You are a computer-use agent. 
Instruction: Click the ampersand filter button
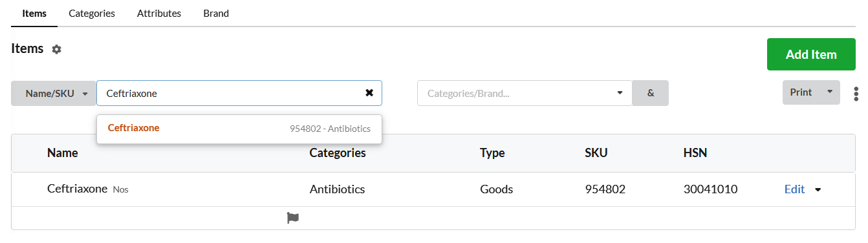[651, 93]
